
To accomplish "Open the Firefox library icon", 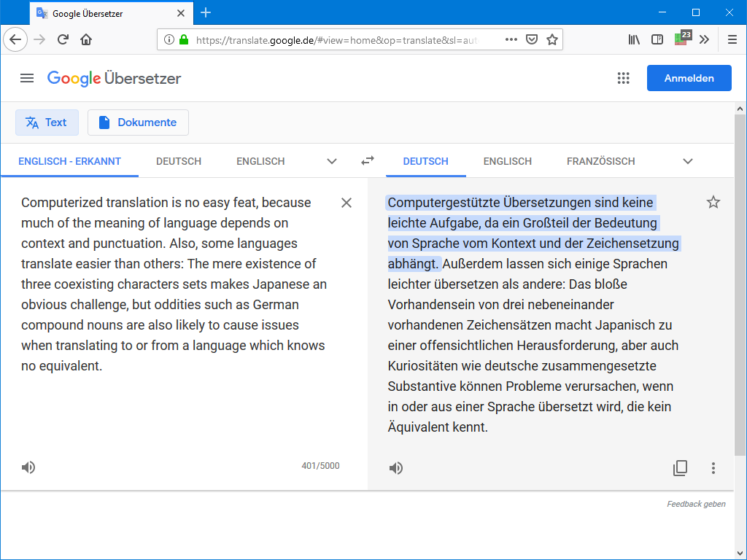I will click(x=634, y=39).
